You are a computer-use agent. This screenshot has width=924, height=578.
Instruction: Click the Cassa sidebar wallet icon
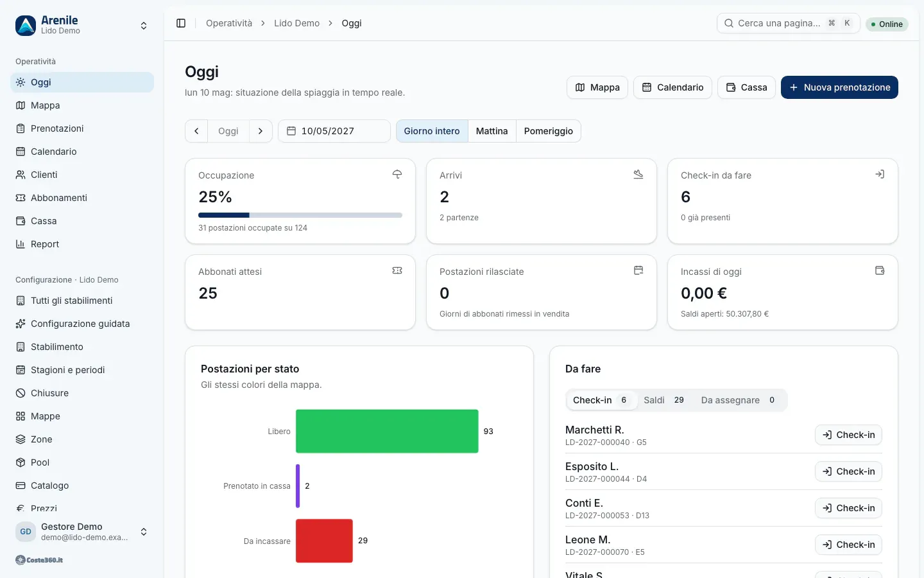21,221
